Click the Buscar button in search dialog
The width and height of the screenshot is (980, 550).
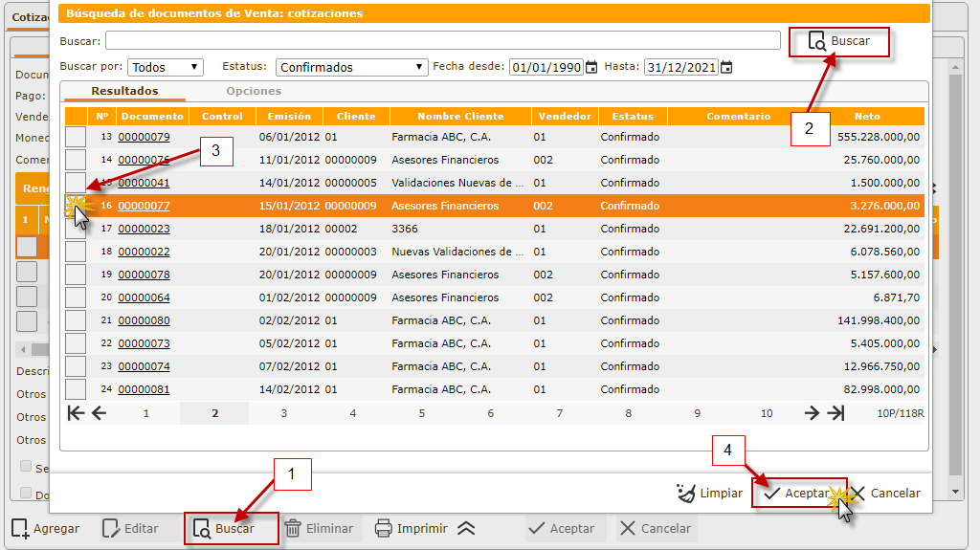pos(838,41)
